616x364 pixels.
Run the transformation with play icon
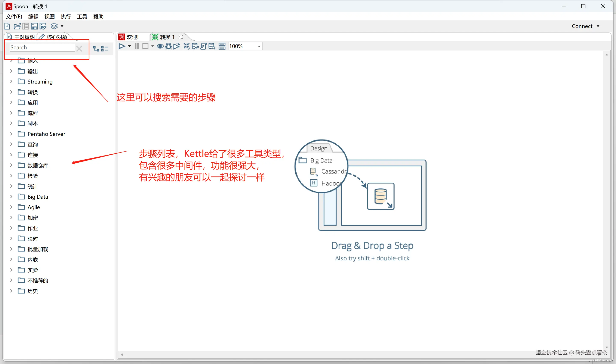click(x=121, y=46)
